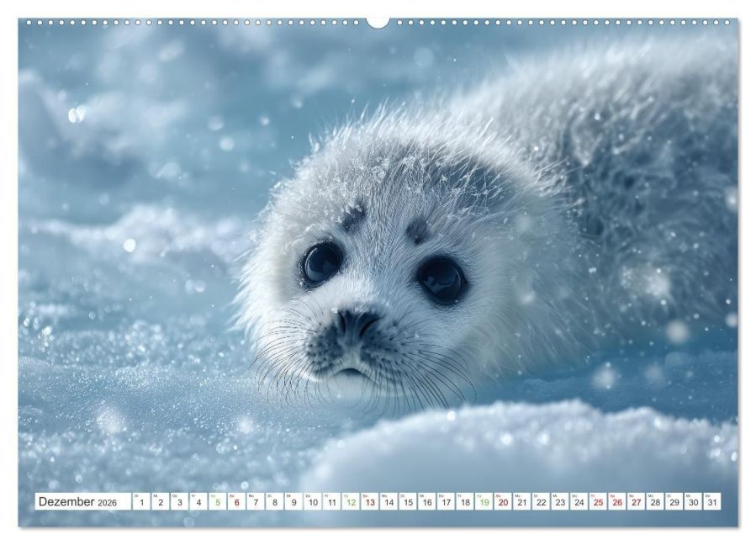The image size is (756, 545).
Task: Click the red date 13
Action: (x=370, y=501)
